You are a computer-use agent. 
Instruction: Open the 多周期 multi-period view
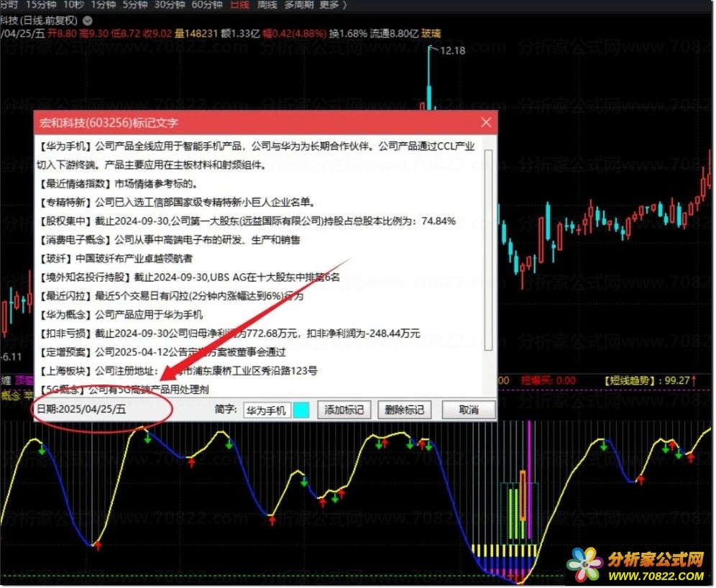(x=299, y=5)
